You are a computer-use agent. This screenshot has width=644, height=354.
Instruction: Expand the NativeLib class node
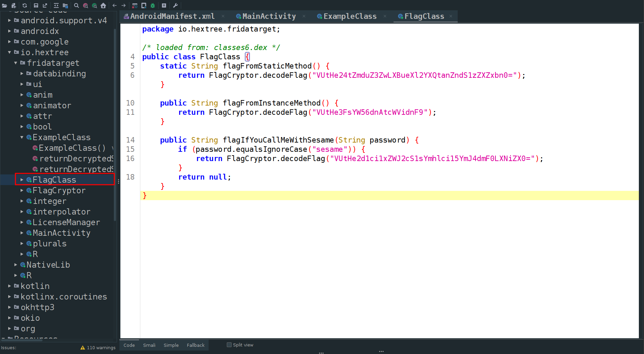tap(16, 265)
